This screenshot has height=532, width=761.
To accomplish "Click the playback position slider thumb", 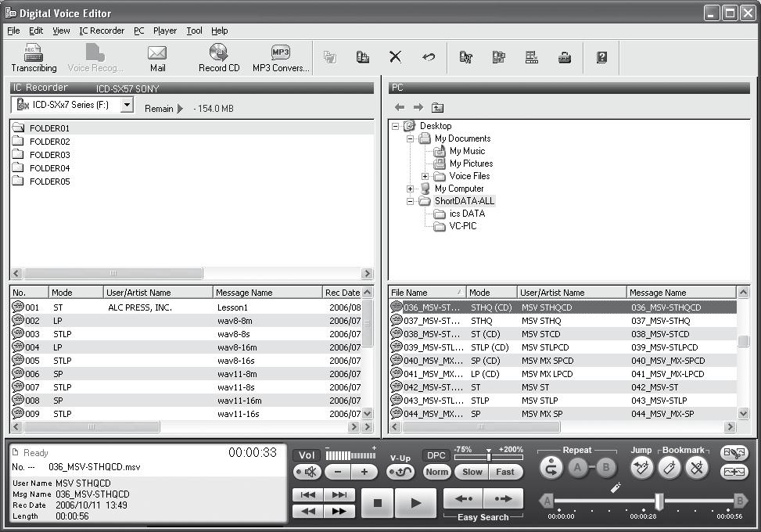I will [x=659, y=501].
